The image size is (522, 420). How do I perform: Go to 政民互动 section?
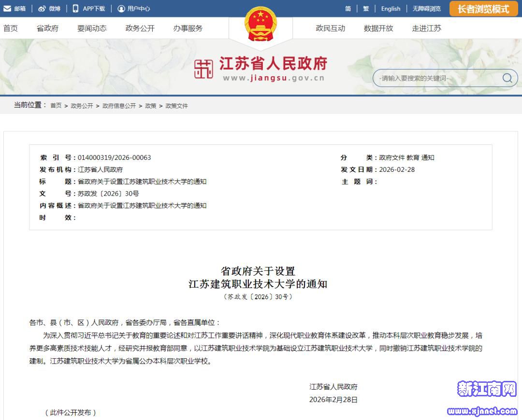(331, 28)
